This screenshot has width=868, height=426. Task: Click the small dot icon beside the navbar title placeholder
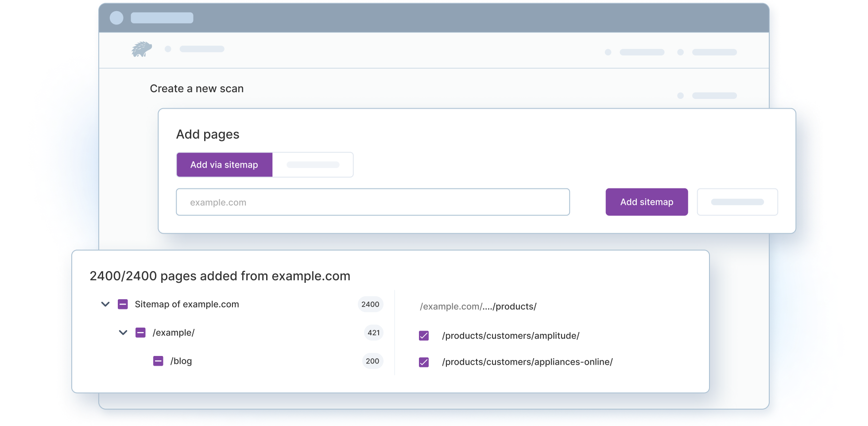click(x=168, y=49)
